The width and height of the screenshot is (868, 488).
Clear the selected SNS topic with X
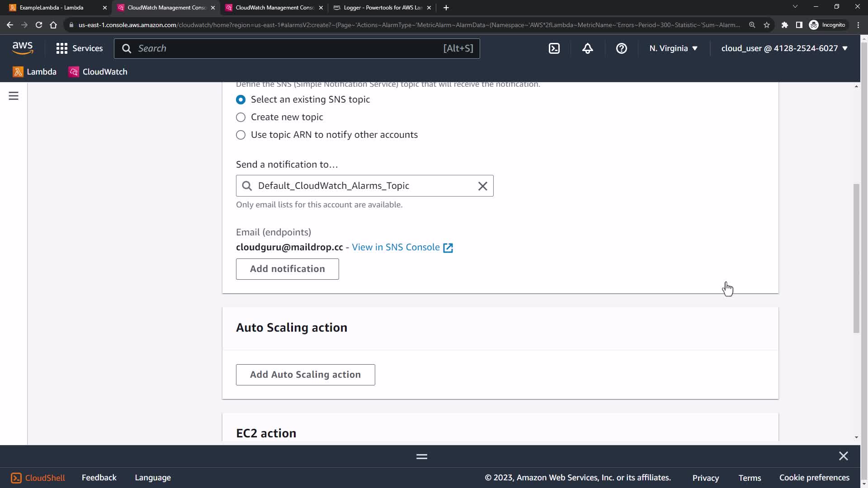482,186
